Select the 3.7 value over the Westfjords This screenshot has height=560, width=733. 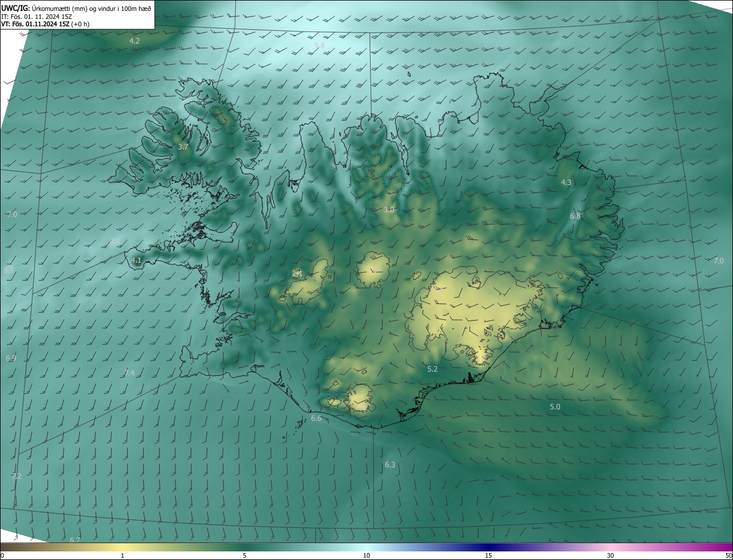(183, 147)
